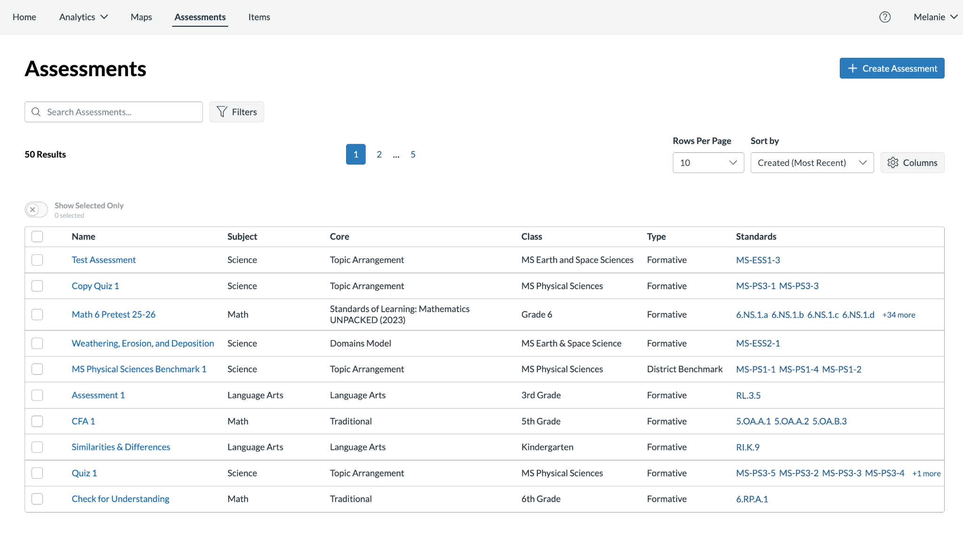This screenshot has height=560, width=963.
Task: Tick the Check for Understanding checkbox
Action: pyautogui.click(x=37, y=499)
